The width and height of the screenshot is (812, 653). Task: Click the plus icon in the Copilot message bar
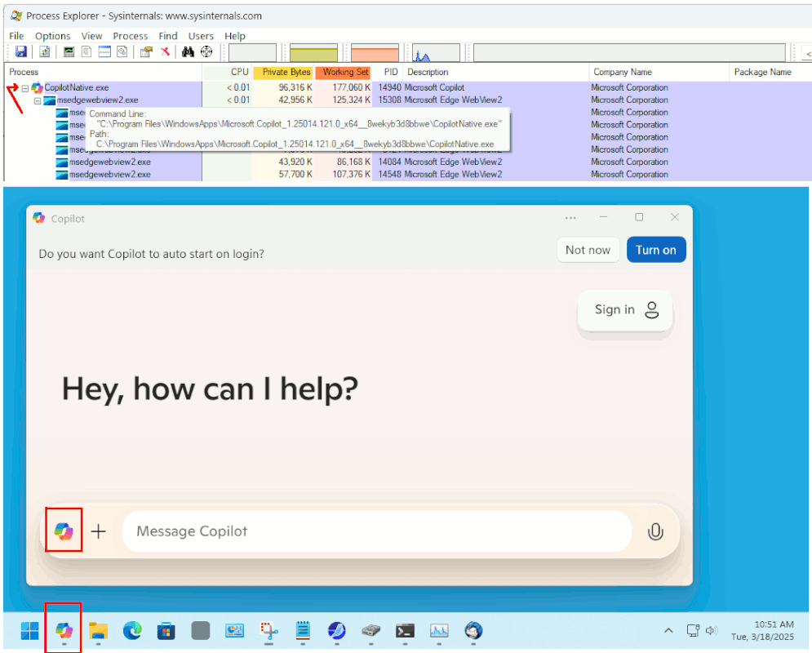tap(99, 531)
